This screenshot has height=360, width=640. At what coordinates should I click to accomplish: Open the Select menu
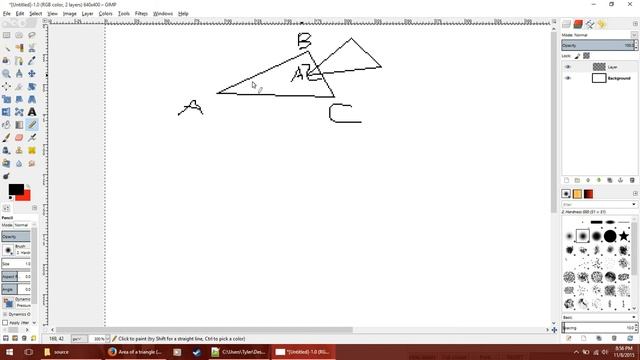coord(36,13)
